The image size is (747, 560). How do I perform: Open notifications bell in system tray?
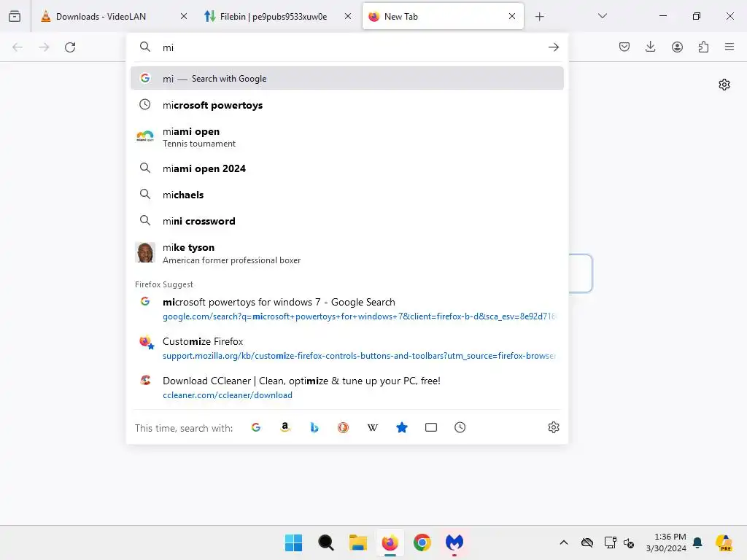point(698,542)
